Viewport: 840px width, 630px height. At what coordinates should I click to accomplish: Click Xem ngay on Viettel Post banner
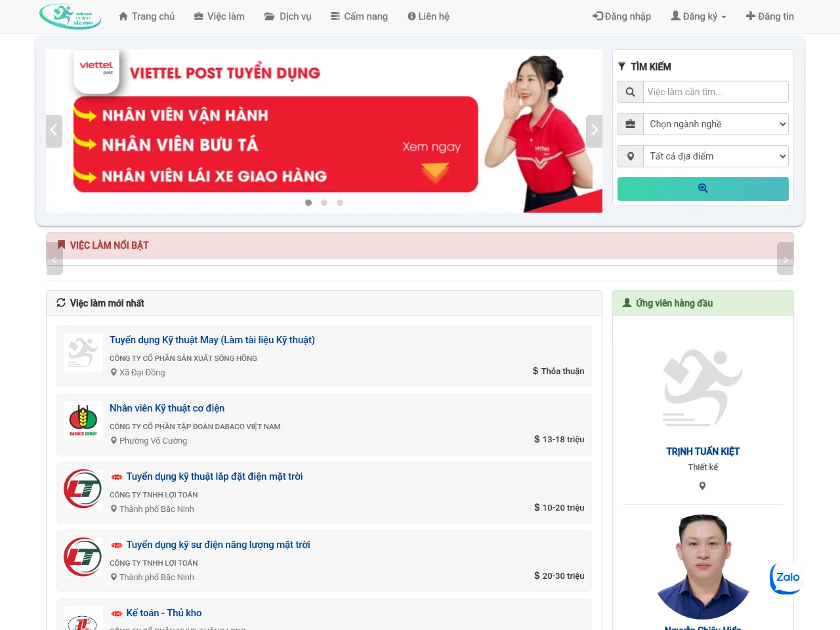coord(432,147)
